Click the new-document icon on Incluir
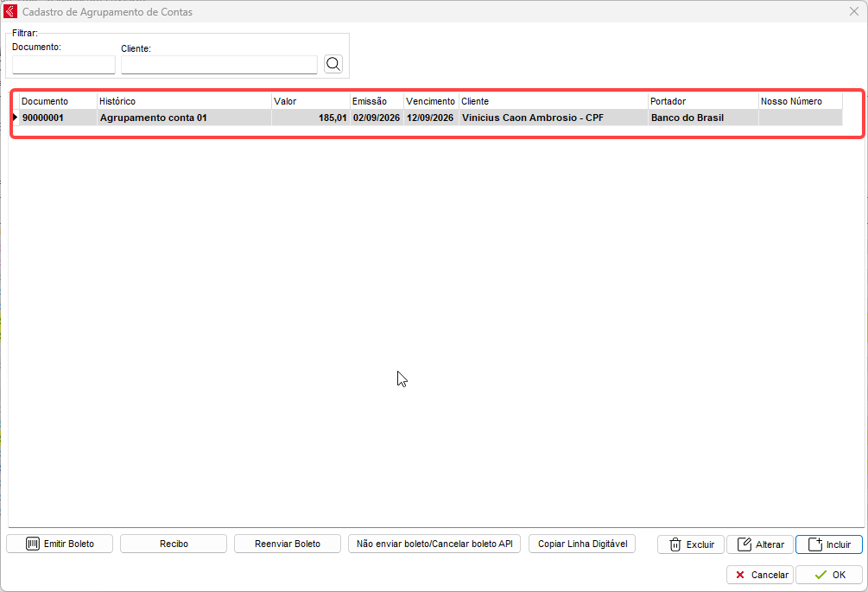The image size is (868, 592). click(815, 544)
